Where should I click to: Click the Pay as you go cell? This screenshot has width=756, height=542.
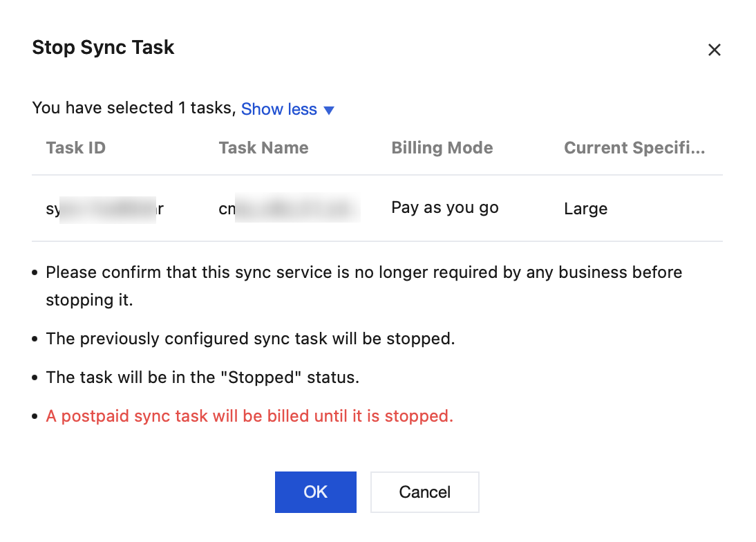coord(445,208)
